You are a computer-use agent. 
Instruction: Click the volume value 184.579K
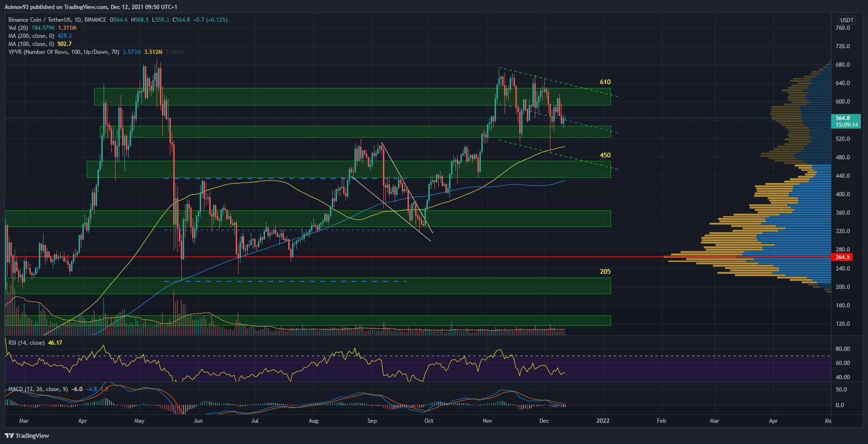[x=44, y=28]
